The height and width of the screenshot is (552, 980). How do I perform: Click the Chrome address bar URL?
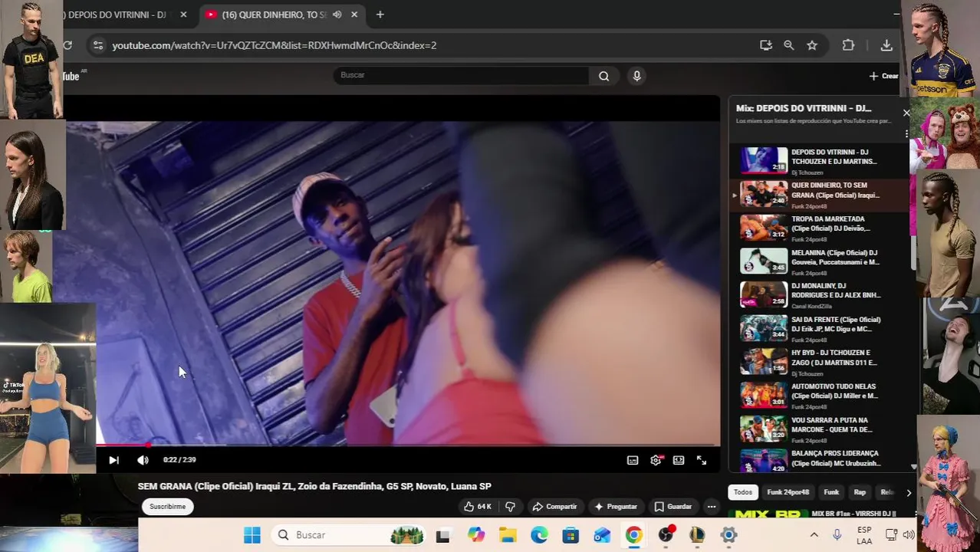click(x=275, y=45)
